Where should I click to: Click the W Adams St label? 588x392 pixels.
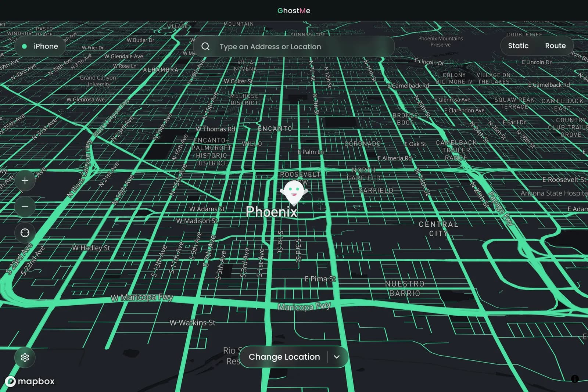click(x=207, y=209)
